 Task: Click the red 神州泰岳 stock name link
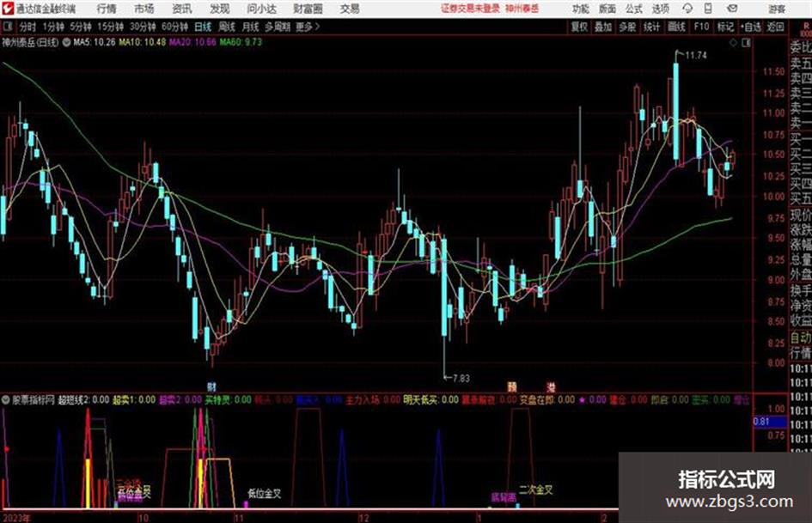[522, 9]
